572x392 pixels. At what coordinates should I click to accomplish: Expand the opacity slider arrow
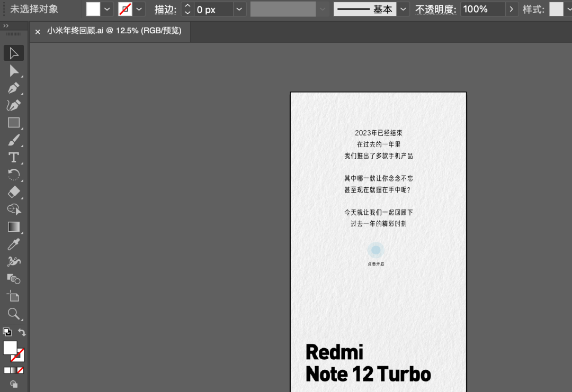coord(512,9)
